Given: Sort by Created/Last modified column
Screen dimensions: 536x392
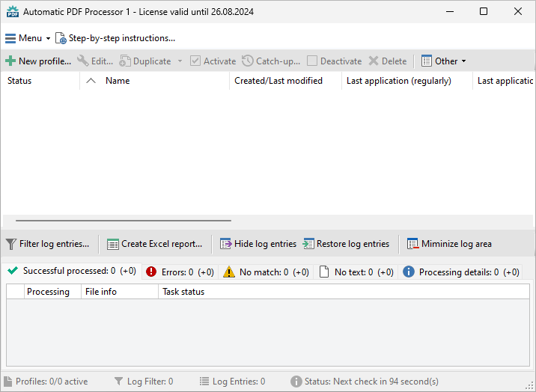Looking at the screenshot, I should [x=285, y=81].
